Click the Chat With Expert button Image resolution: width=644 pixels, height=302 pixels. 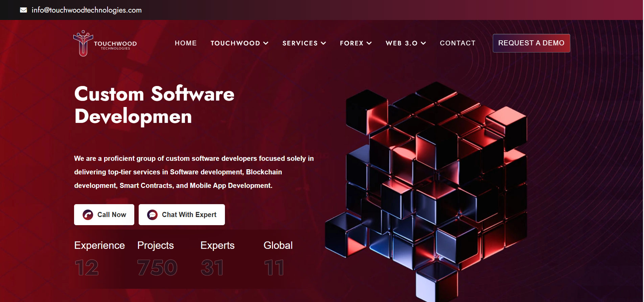pyautogui.click(x=182, y=215)
